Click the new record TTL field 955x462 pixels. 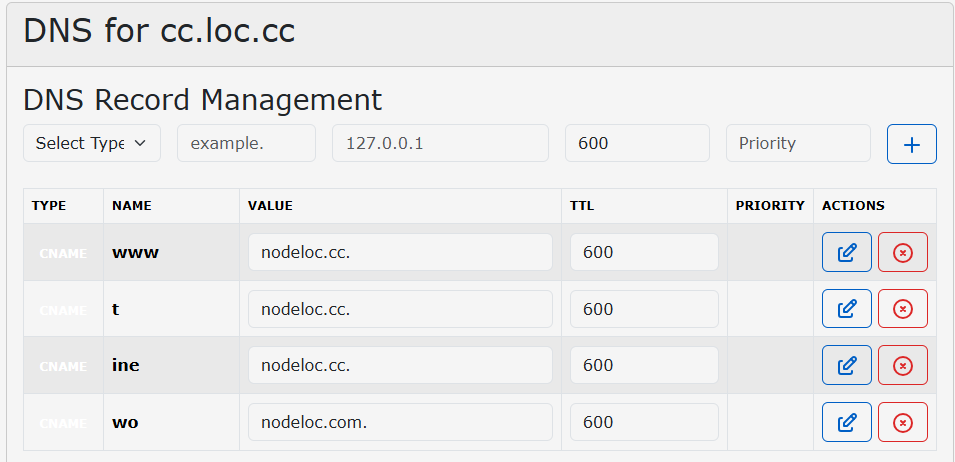pos(636,143)
